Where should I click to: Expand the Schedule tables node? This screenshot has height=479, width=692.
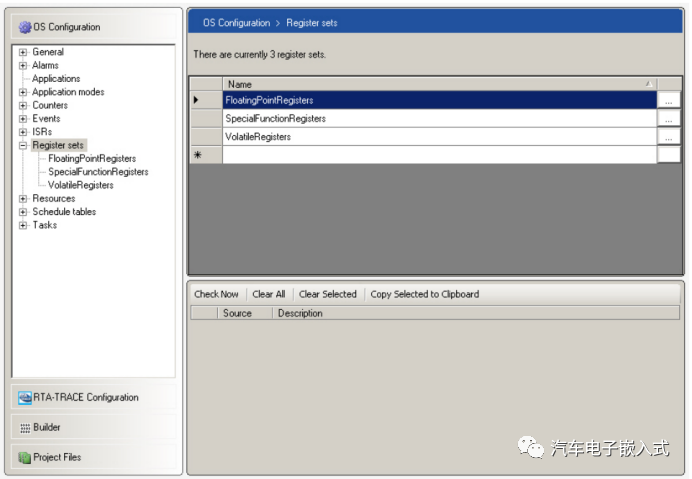pyautogui.click(x=23, y=212)
